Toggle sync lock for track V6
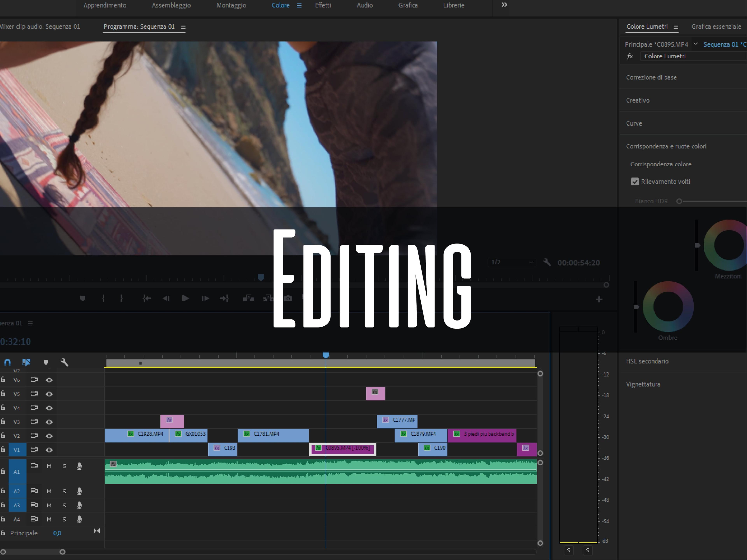 (x=34, y=380)
